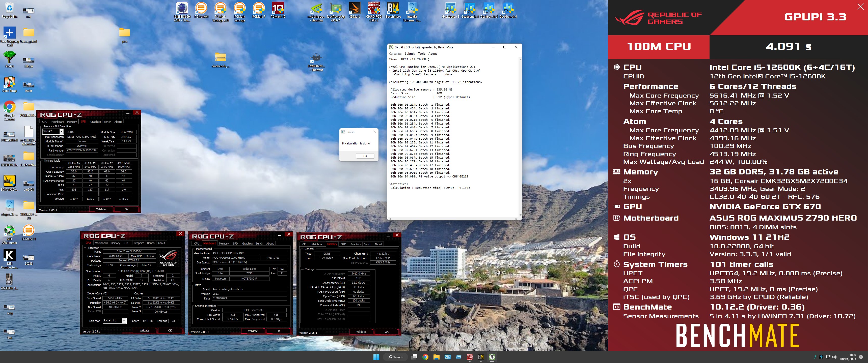
Task: Launch BenchMate desktop shortcut
Action: [393, 10]
